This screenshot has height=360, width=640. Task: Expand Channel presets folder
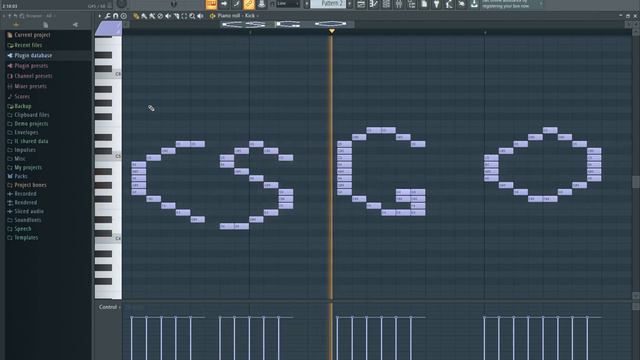pyautogui.click(x=33, y=76)
